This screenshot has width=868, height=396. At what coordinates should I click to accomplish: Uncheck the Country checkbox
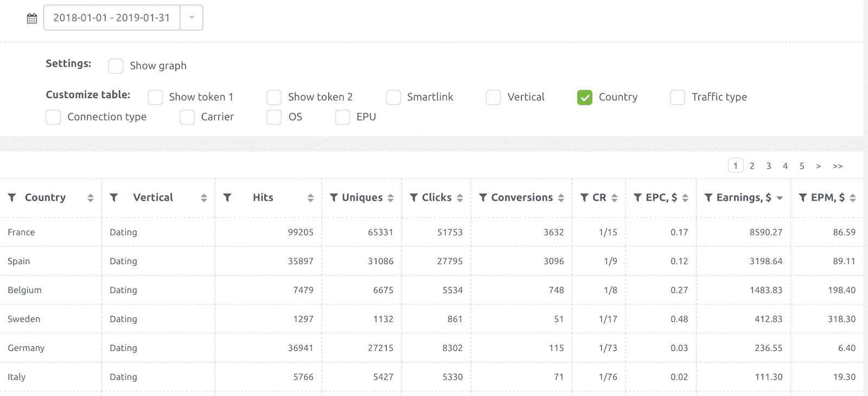pos(584,98)
